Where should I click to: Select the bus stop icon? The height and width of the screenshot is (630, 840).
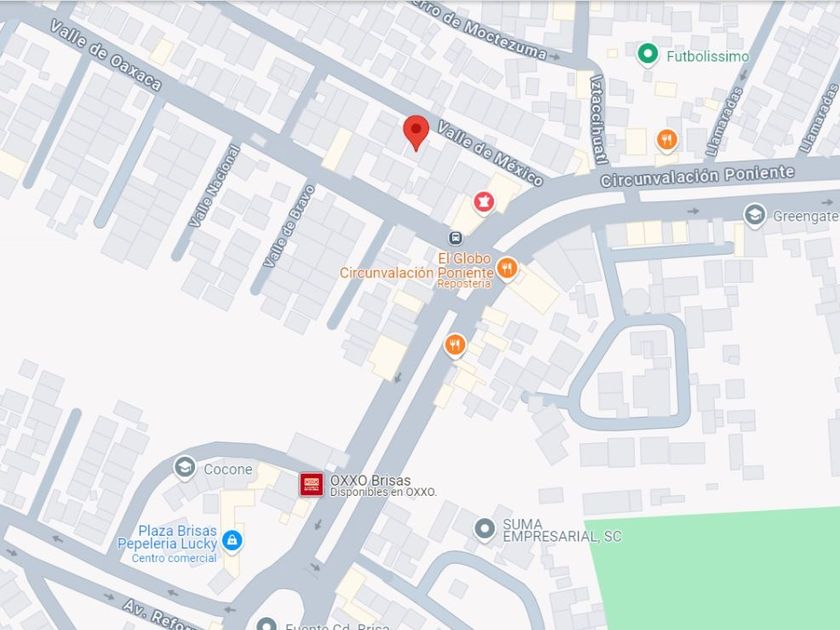(x=456, y=237)
